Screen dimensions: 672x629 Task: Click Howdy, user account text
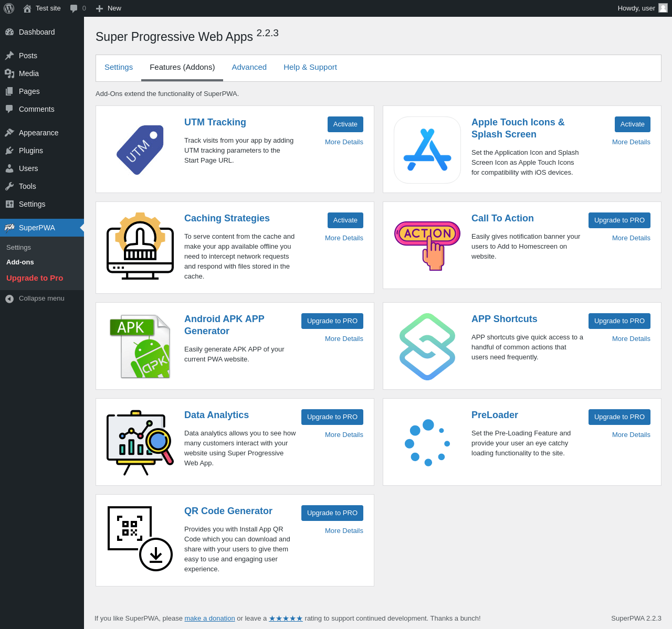tap(636, 8)
